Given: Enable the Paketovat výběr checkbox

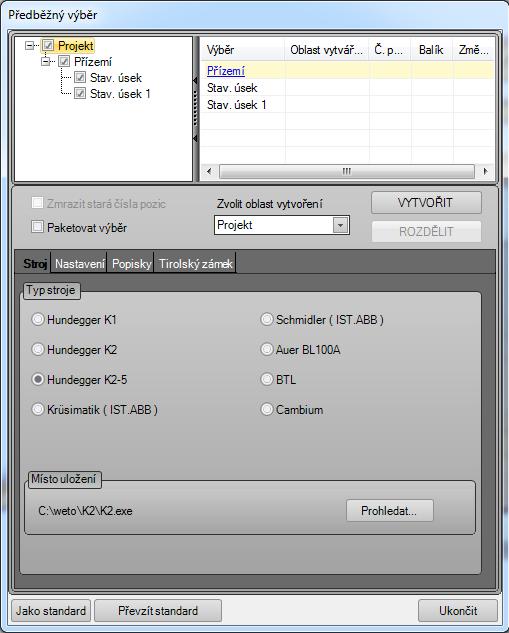Looking at the screenshot, I should [x=38, y=227].
